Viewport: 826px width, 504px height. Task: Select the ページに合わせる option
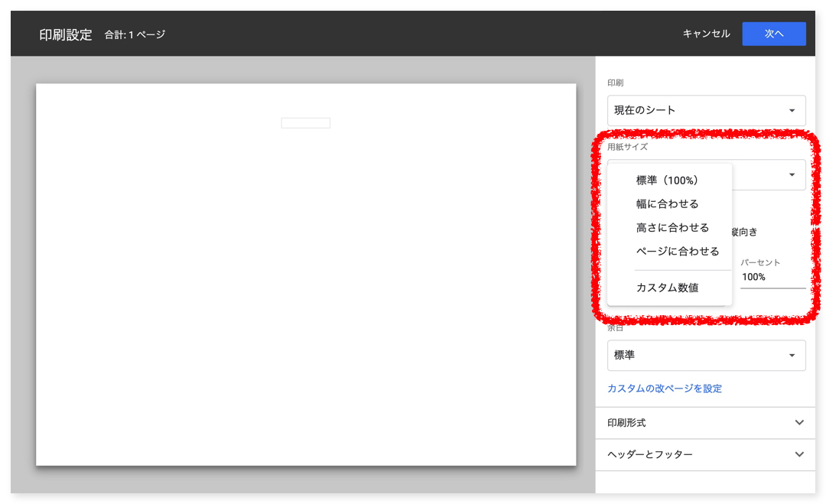pyautogui.click(x=677, y=252)
